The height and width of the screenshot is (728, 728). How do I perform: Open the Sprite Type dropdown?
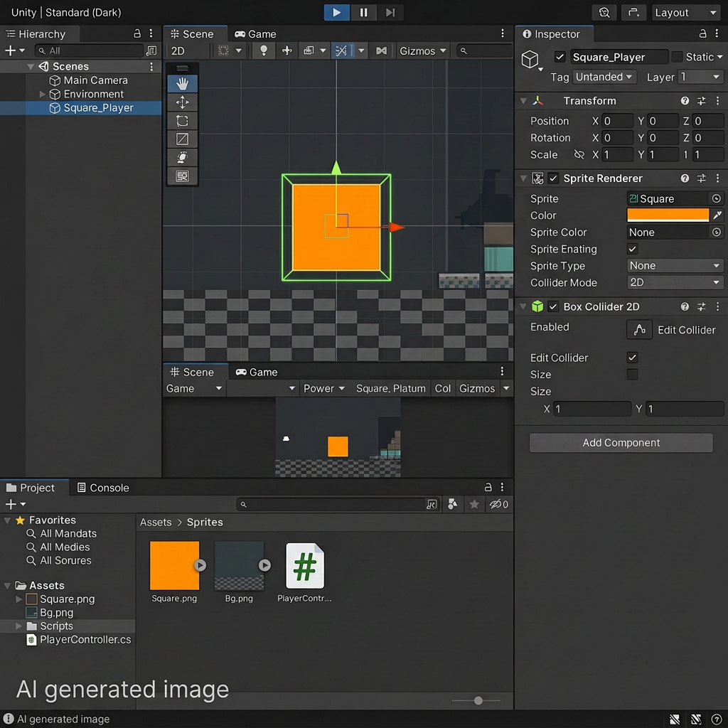(675, 266)
